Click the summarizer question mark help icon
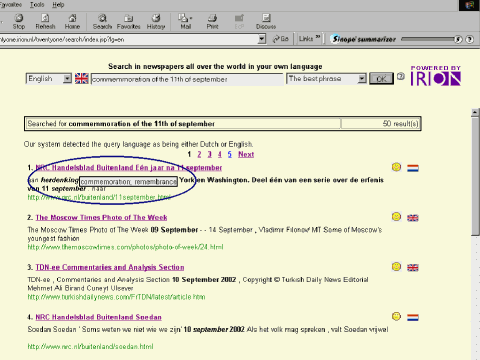This screenshot has height=360, width=480. click(x=469, y=39)
